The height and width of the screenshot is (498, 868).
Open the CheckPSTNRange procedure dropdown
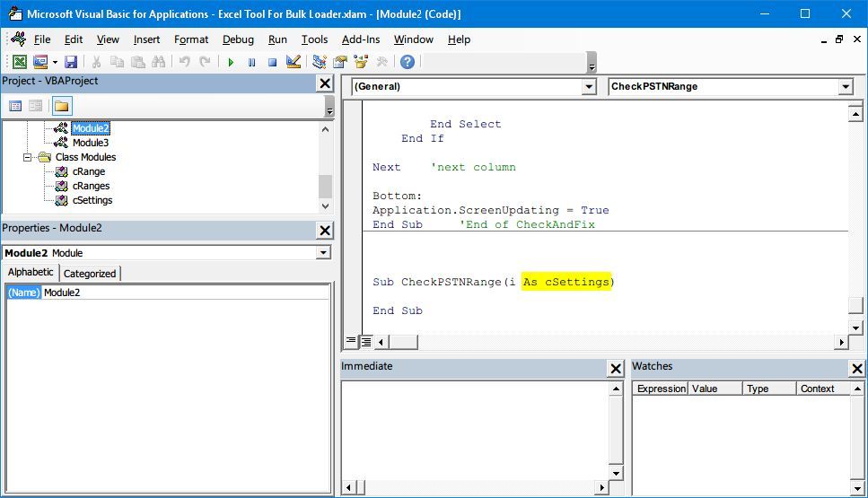(x=846, y=86)
